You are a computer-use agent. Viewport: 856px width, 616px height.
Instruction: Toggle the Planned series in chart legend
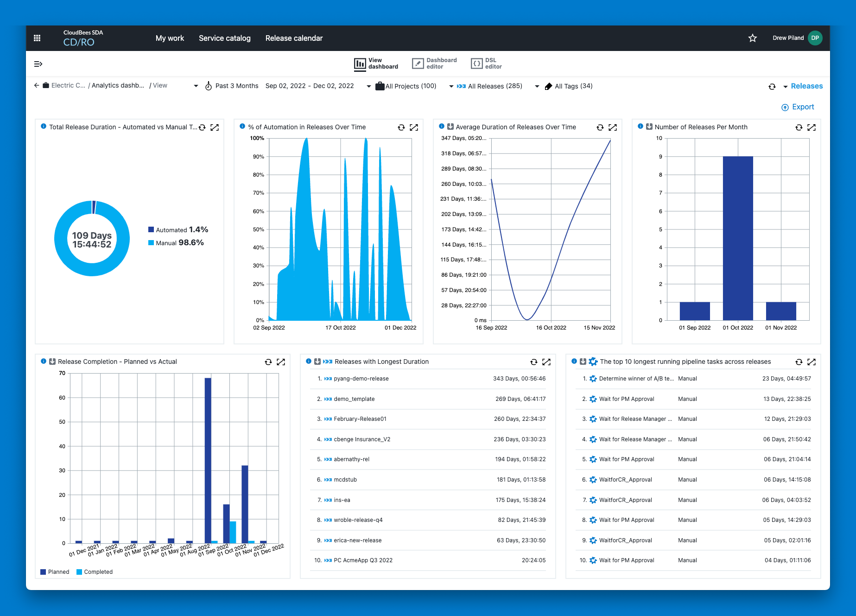pyautogui.click(x=55, y=572)
